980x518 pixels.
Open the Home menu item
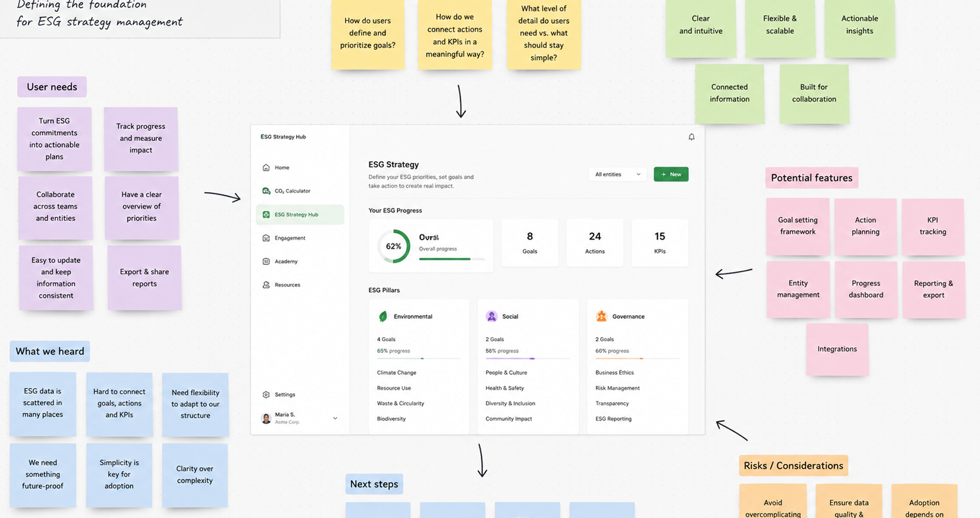pyautogui.click(x=300, y=167)
